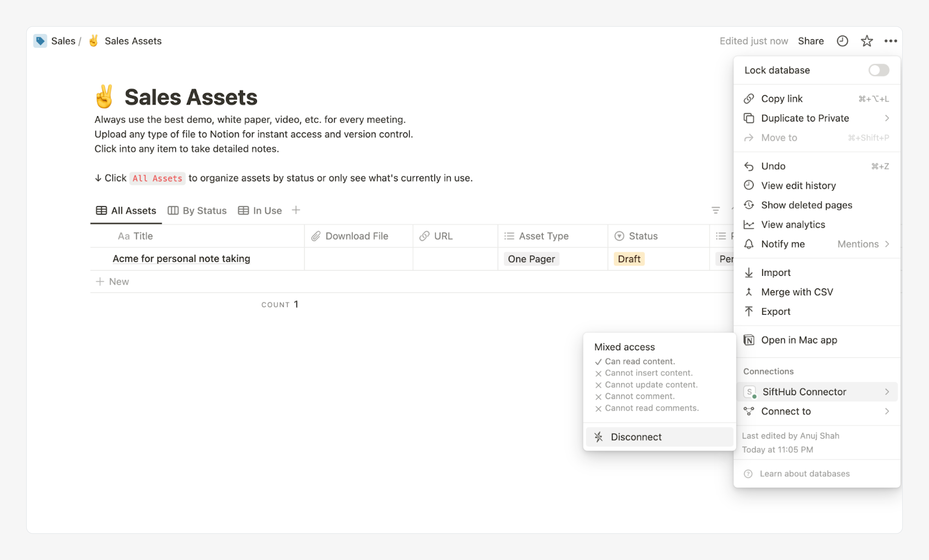
Task: Click the database filter icon
Action: 715,210
